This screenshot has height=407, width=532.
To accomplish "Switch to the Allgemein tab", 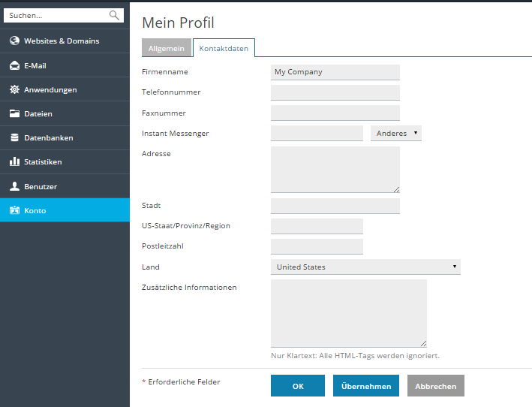I will pos(165,48).
